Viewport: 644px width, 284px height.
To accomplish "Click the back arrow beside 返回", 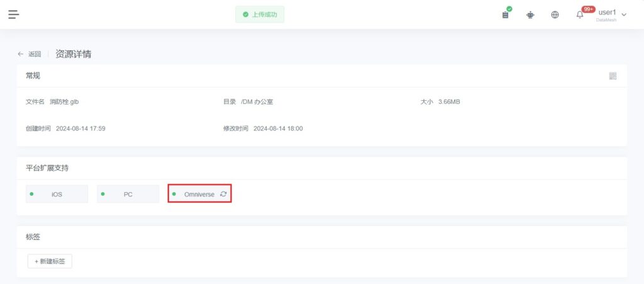I will pyautogui.click(x=21, y=54).
